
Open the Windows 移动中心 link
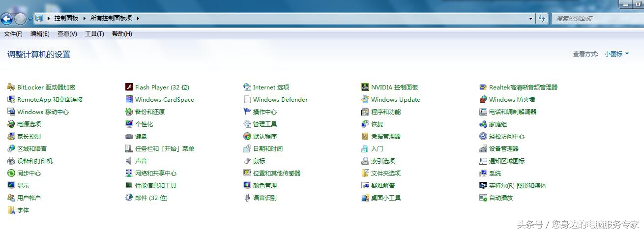click(43, 112)
